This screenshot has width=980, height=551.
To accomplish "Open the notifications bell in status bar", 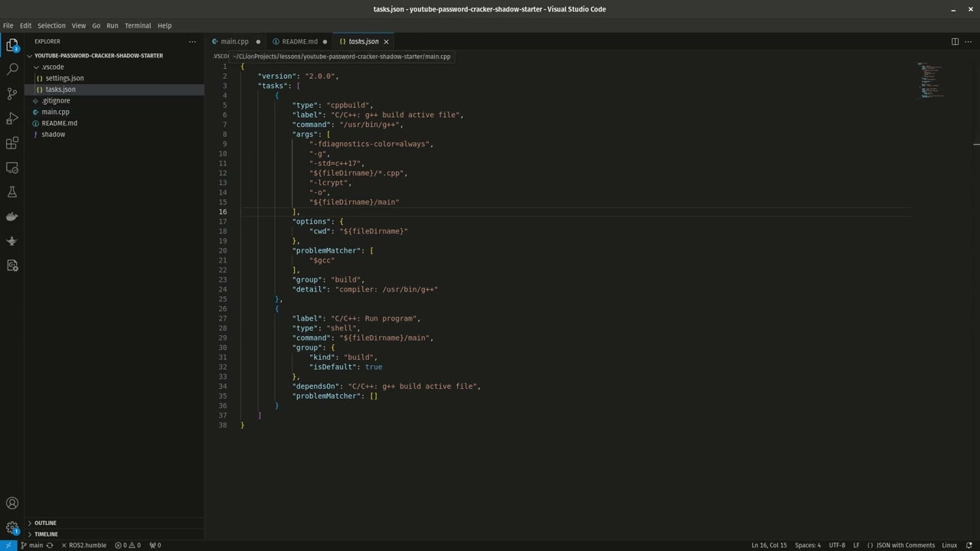I will (969, 546).
